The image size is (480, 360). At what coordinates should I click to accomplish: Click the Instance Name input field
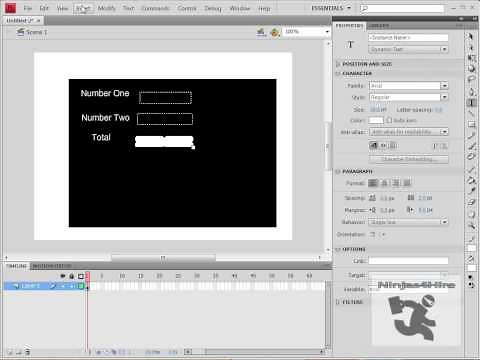[408, 38]
